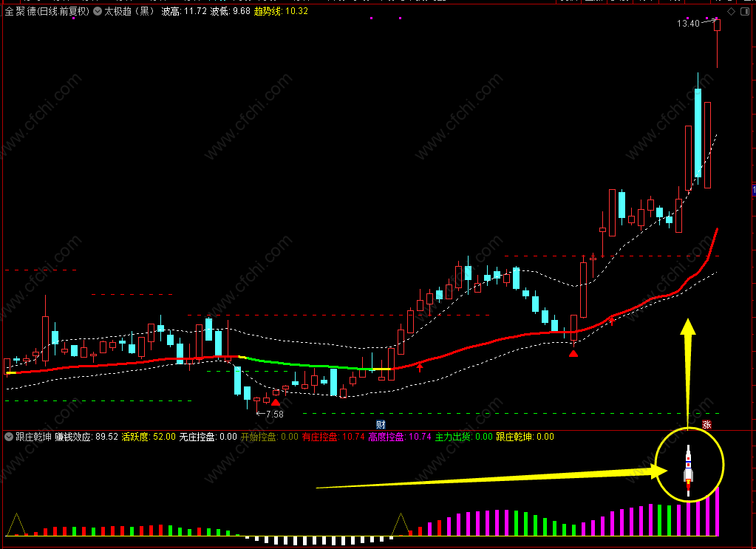Click the red triangle under the reversal candle
The width and height of the screenshot is (756, 549).
click(x=573, y=353)
